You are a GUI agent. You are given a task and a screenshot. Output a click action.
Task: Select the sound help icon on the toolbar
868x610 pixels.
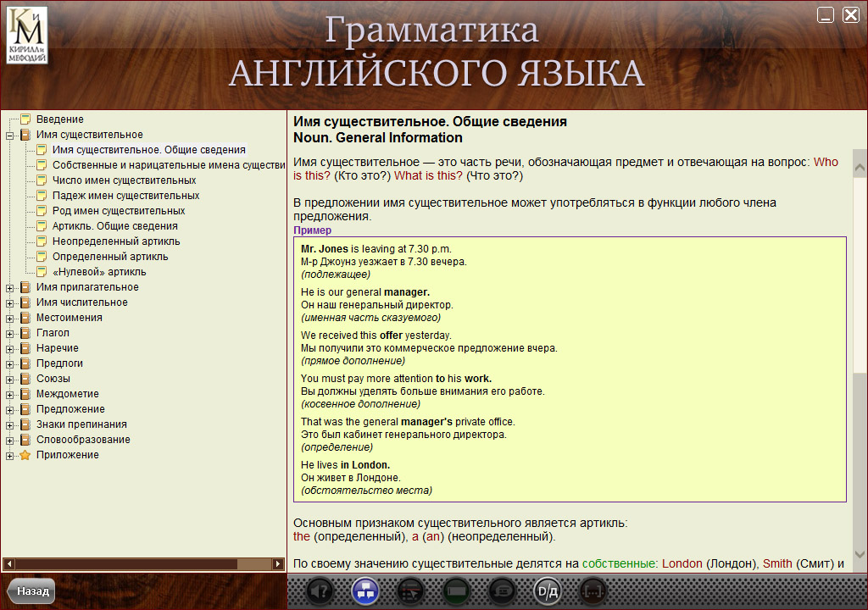pyautogui.click(x=320, y=591)
